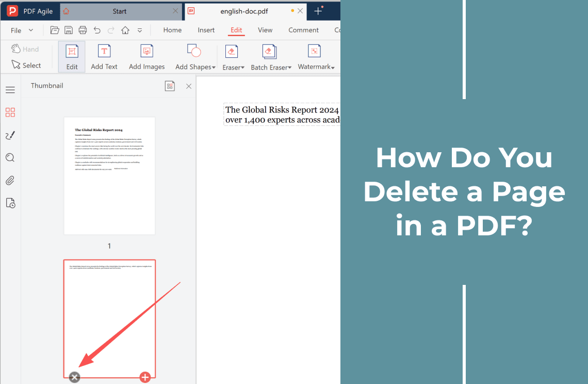Select the page 1 thumbnail

[109, 176]
